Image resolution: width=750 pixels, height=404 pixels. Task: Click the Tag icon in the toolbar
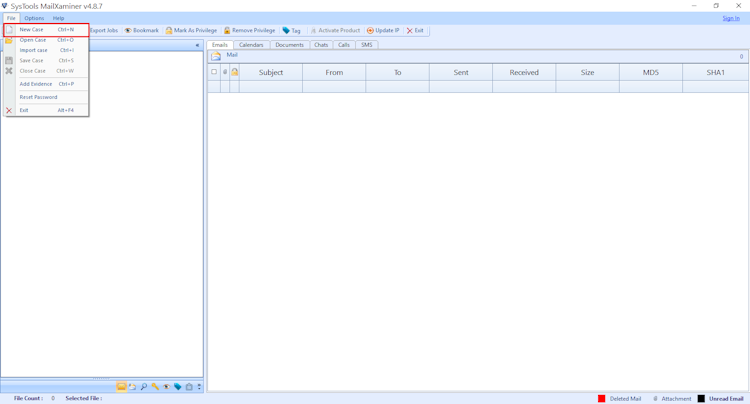point(286,31)
